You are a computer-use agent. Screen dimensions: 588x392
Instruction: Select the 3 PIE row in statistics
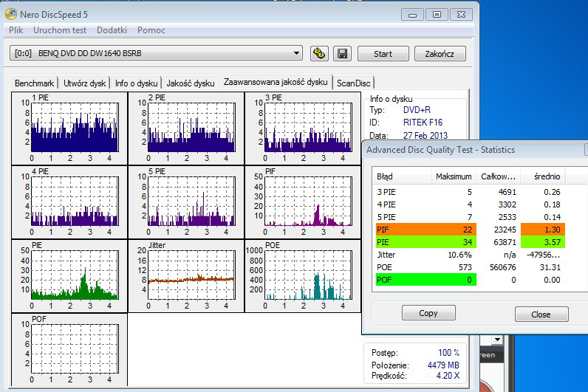(469, 192)
